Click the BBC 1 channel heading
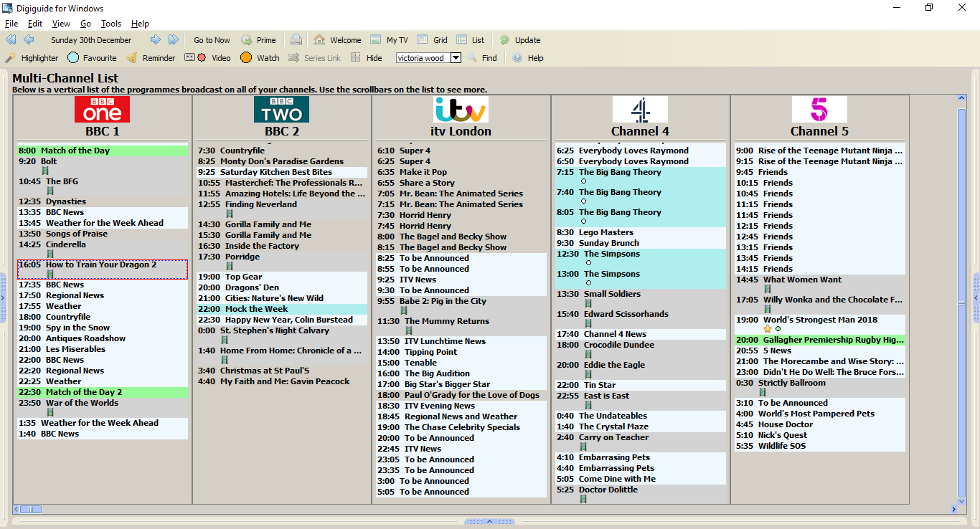The width and height of the screenshot is (980, 529). tap(103, 131)
